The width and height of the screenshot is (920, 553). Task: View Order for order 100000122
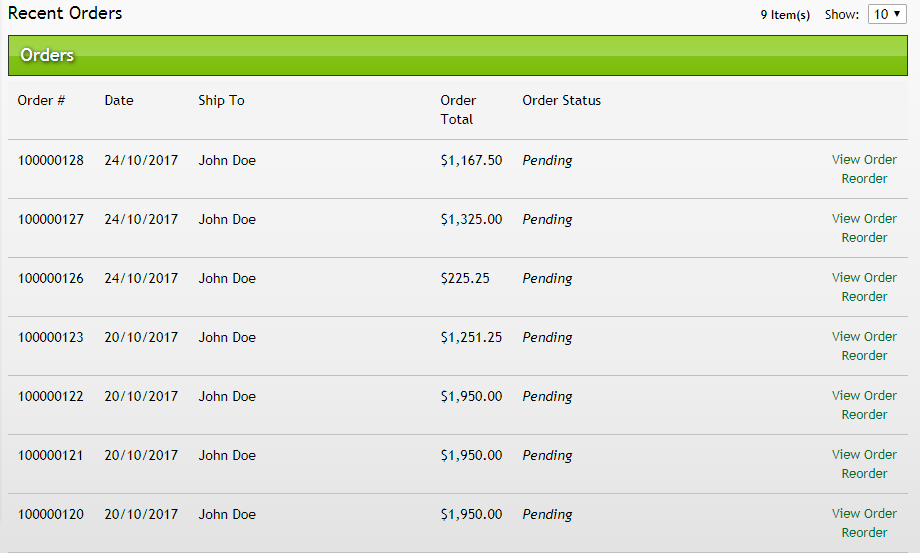[x=864, y=395]
